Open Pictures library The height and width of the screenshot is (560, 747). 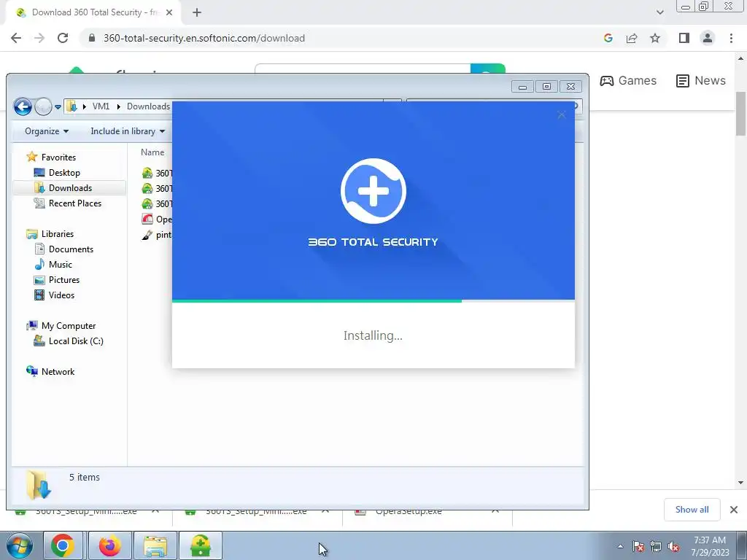(x=57, y=279)
